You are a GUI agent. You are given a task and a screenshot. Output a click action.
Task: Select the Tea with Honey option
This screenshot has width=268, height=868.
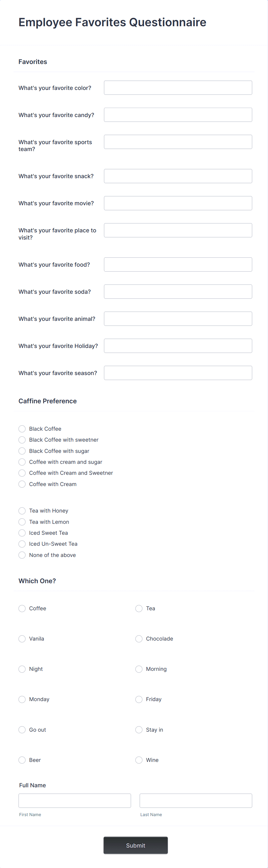[x=22, y=511]
